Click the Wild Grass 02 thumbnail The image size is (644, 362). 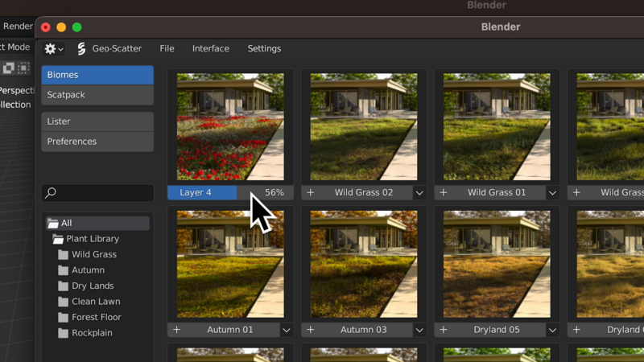(364, 127)
